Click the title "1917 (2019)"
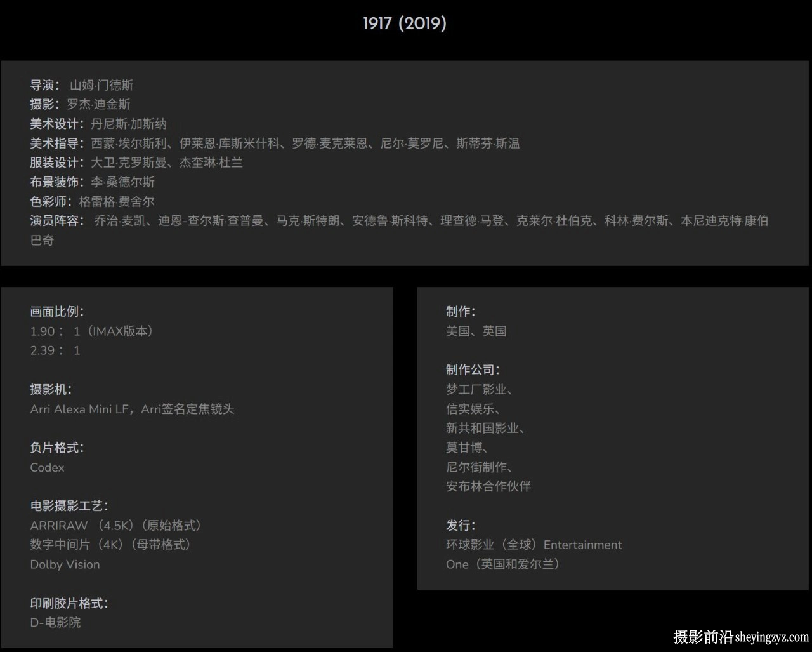Viewport: 812px width, 652px height. point(405,23)
